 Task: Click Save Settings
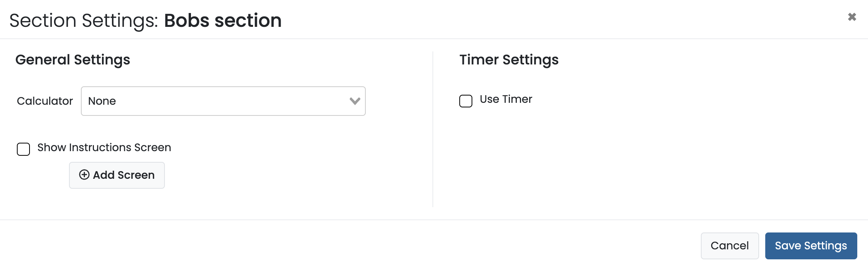tap(811, 246)
